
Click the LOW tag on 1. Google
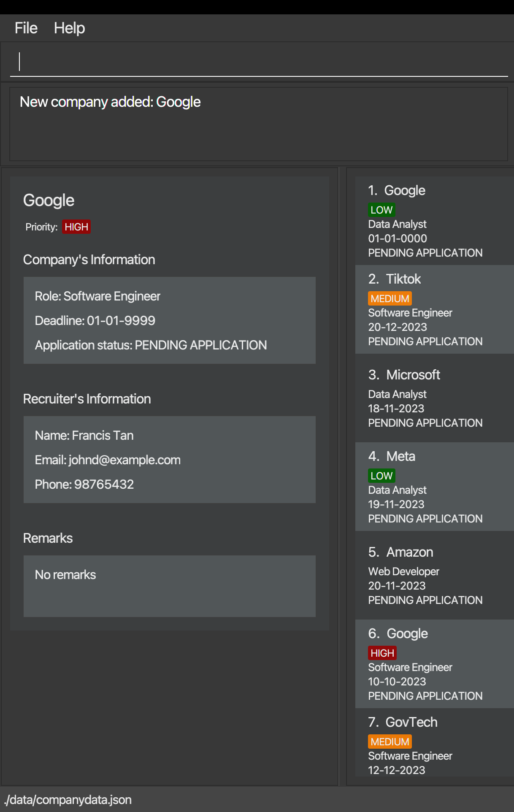381,210
